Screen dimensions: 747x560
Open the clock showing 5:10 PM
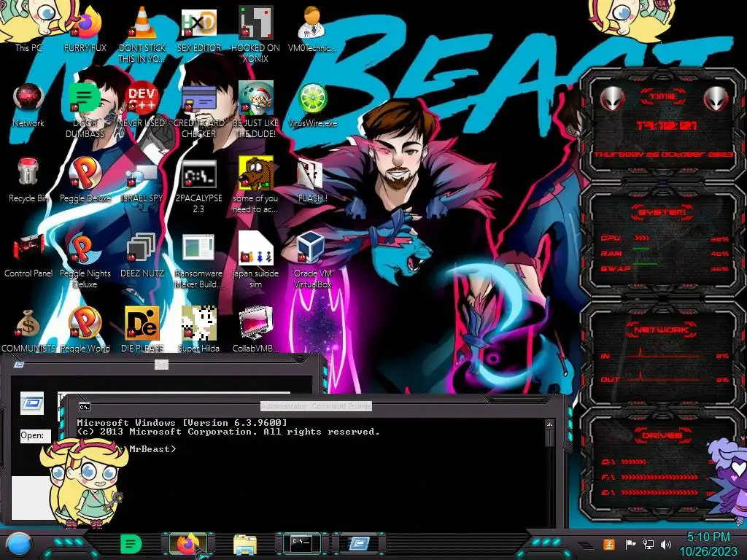[708, 544]
